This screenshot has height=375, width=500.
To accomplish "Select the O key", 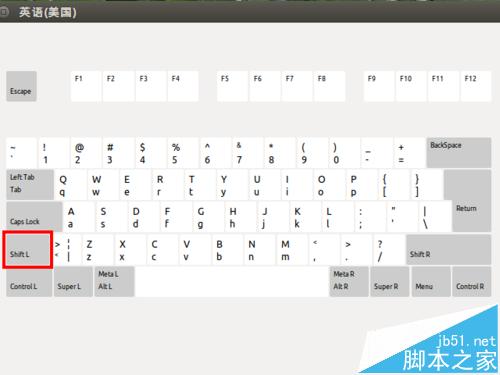I will (329, 185).
